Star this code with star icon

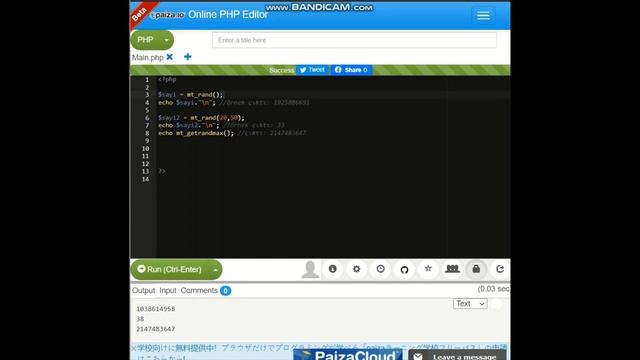428,269
